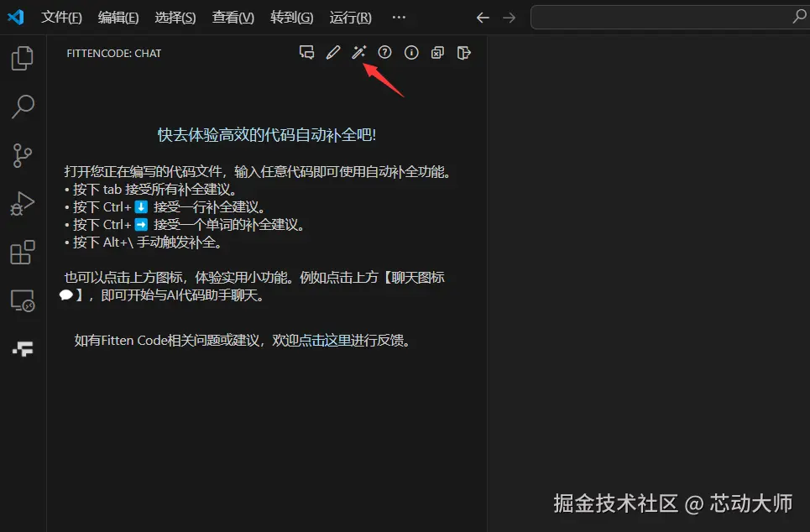Click the speech bubble emoji in text

click(x=66, y=295)
